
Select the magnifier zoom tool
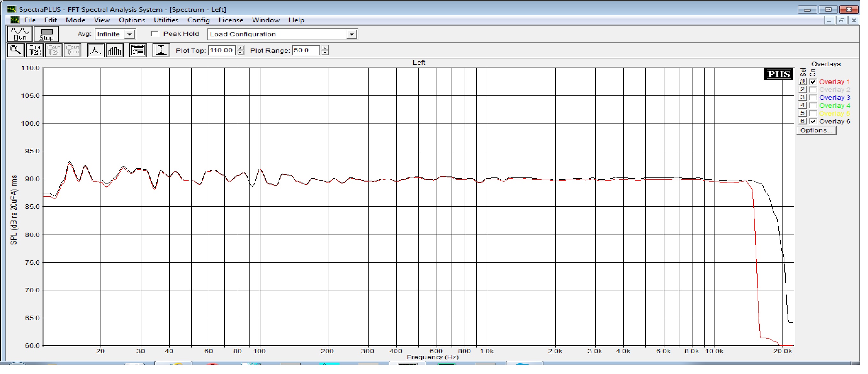click(16, 50)
